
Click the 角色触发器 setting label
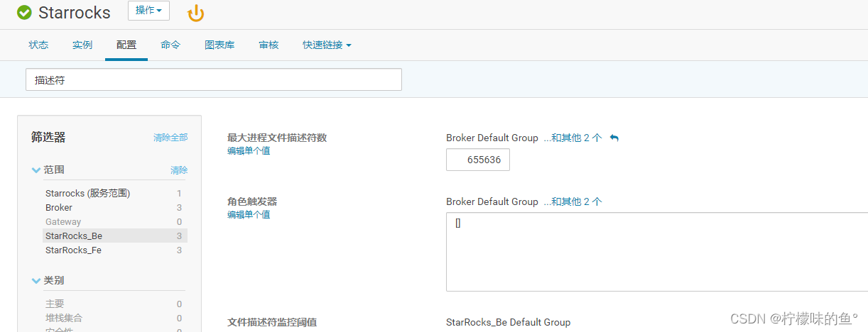[x=252, y=201]
